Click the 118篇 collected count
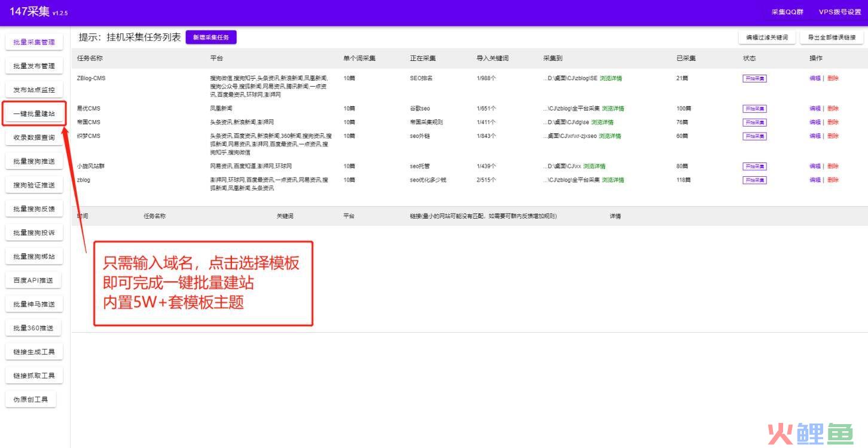This screenshot has height=448, width=868. (x=683, y=180)
